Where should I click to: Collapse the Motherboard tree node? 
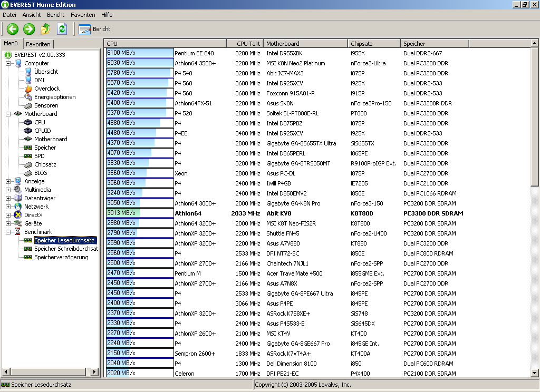point(8,114)
